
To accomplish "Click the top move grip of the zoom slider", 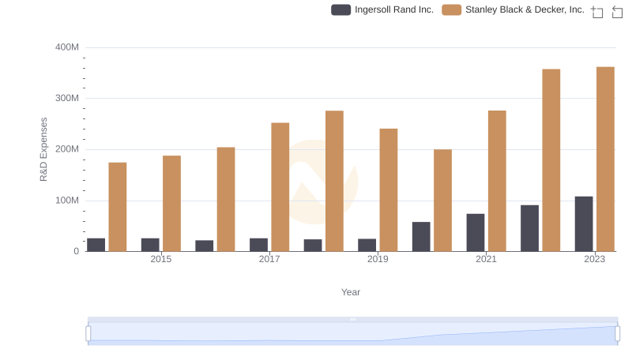I will [x=352, y=319].
